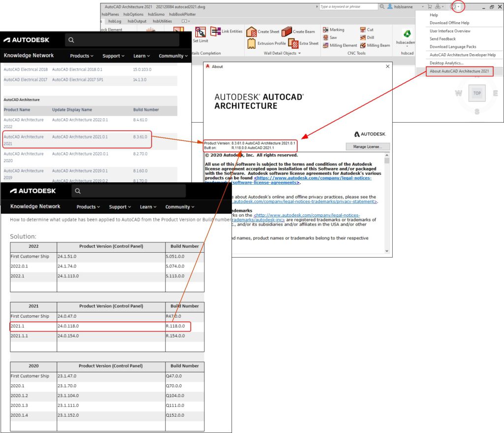Screen dimensions: 504x433
Task: Expand Products dropdown in lower Knowledge Network bar
Action: click(x=88, y=207)
